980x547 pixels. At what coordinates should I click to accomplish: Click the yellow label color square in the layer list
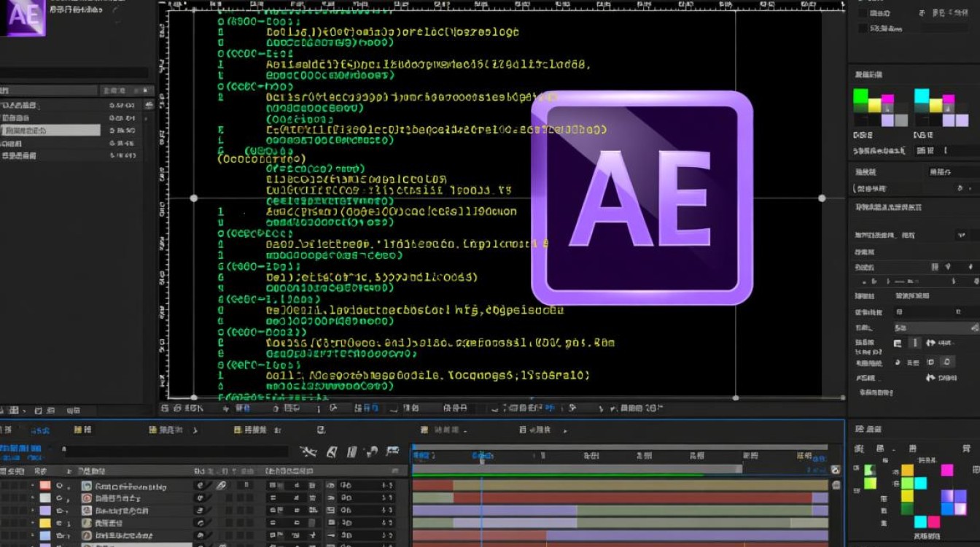coord(44,523)
